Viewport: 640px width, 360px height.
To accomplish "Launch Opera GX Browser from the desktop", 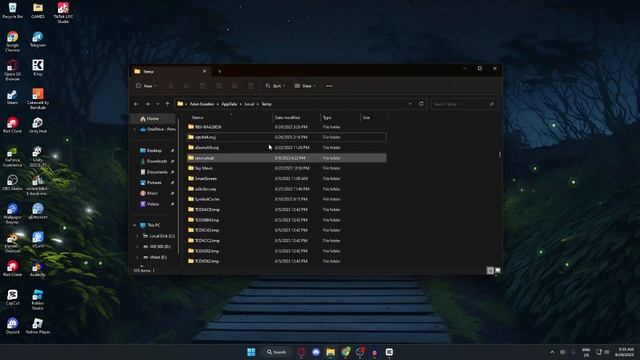I will click(12, 70).
